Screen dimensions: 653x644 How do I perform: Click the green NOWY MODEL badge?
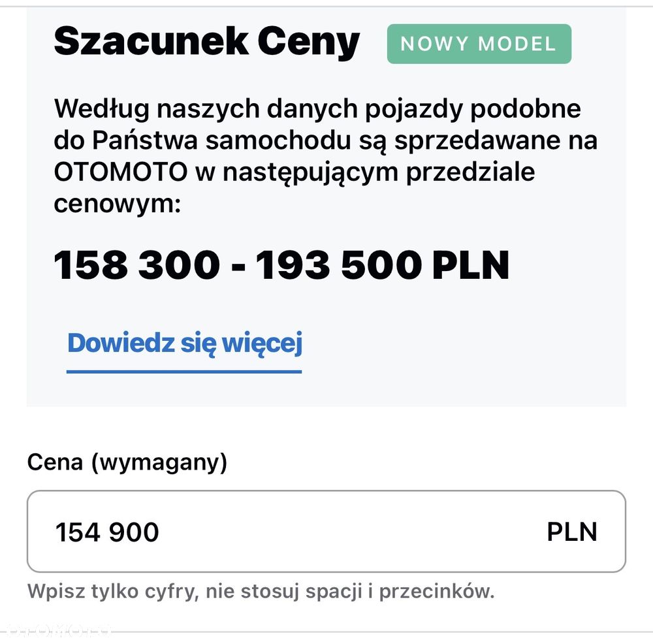point(479,44)
